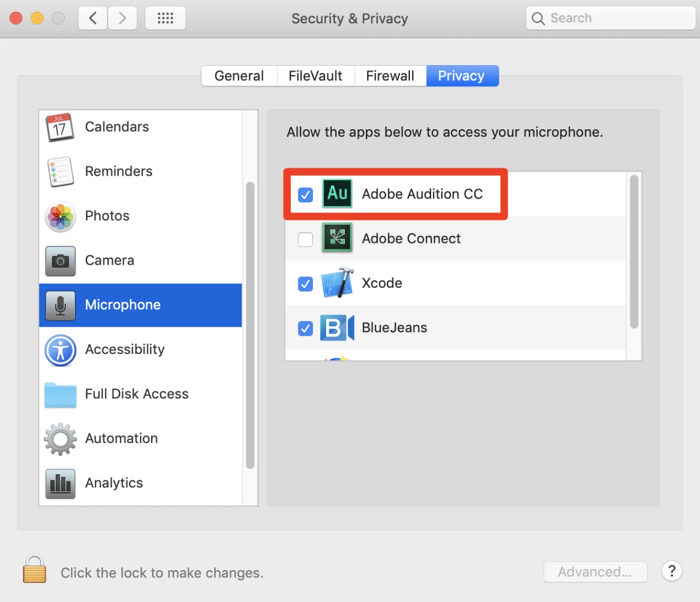Click the Xcode hammer icon
This screenshot has width=700, height=602.
[x=337, y=283]
